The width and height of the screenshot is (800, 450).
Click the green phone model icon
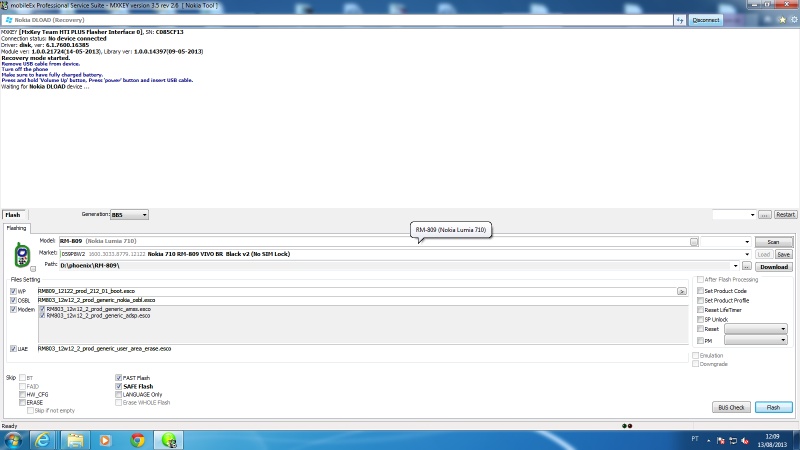coord(22,255)
